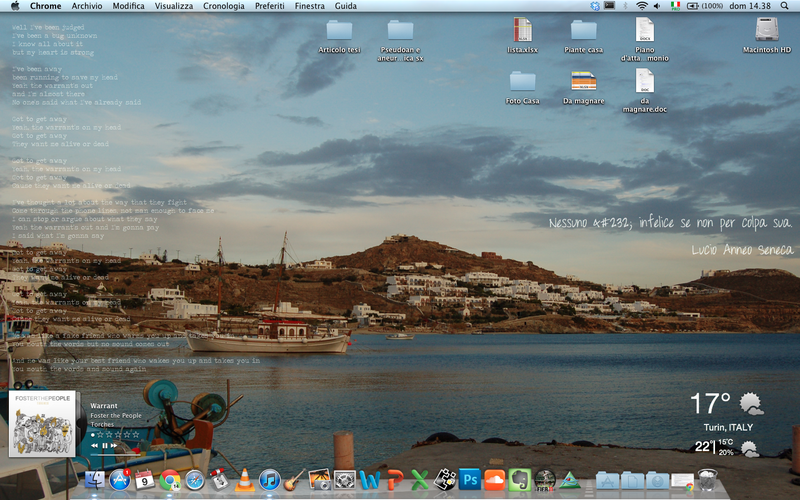
Task: Open Spotlight search magnifier
Action: pyautogui.click(x=786, y=6)
